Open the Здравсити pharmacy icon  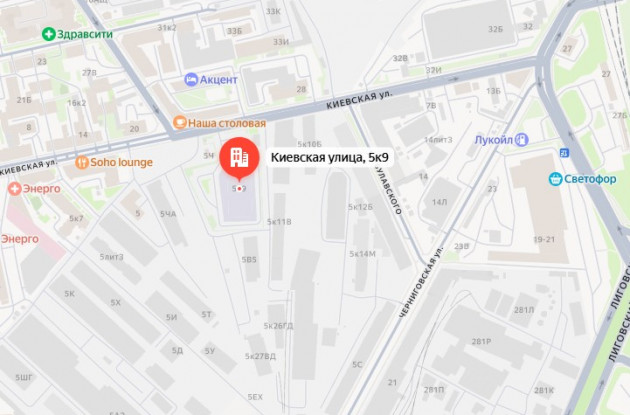tap(49, 34)
